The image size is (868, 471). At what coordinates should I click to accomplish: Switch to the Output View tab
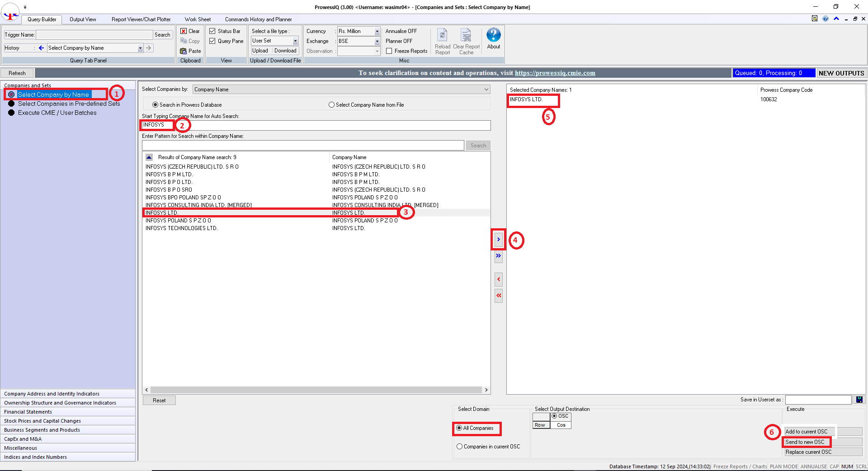pos(83,19)
